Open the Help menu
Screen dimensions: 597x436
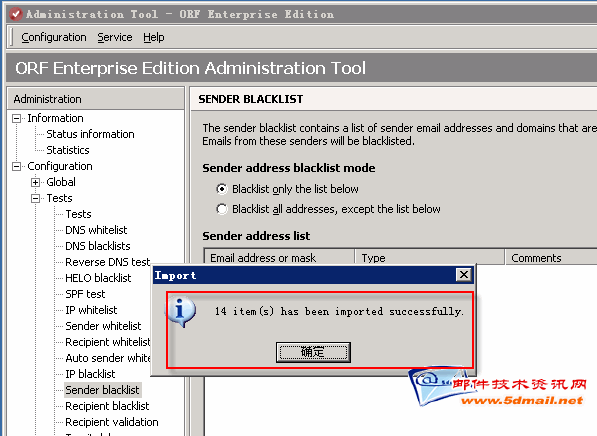(x=154, y=37)
